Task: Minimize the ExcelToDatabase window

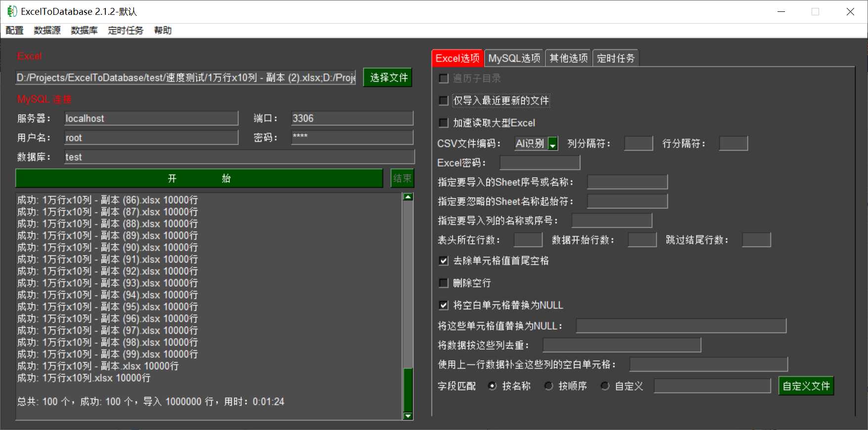Action: point(781,11)
